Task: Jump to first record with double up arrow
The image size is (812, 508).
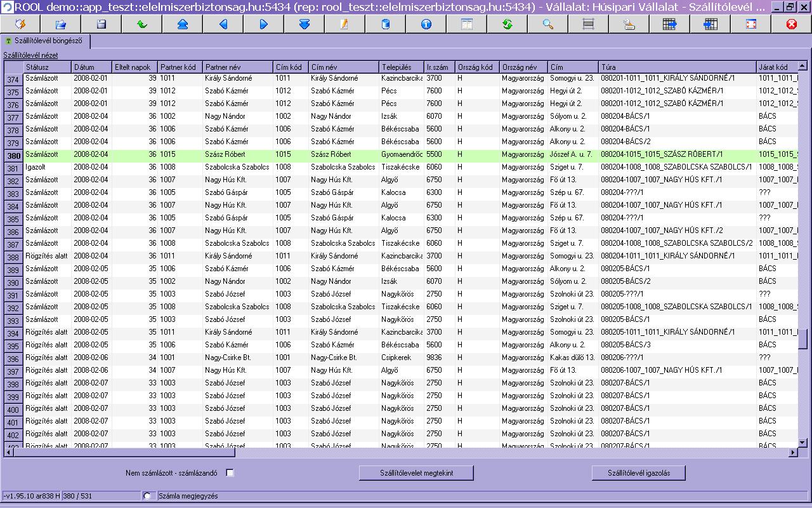Action: pos(182,24)
